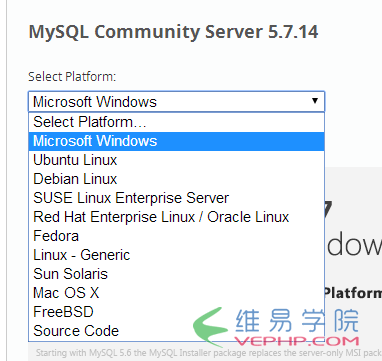Image resolution: width=382 pixels, height=361 pixels.
Task: Select Microsoft Windows in the list
Action: click(176, 141)
